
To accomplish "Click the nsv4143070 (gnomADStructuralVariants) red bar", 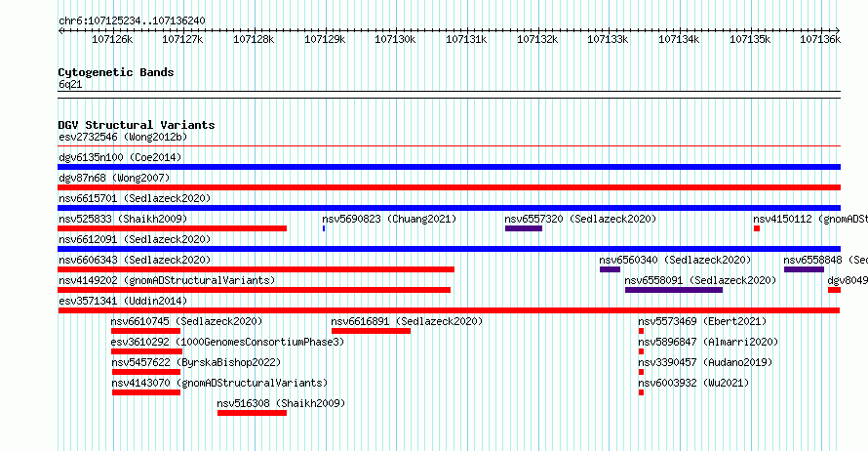I will pyautogui.click(x=146, y=392).
